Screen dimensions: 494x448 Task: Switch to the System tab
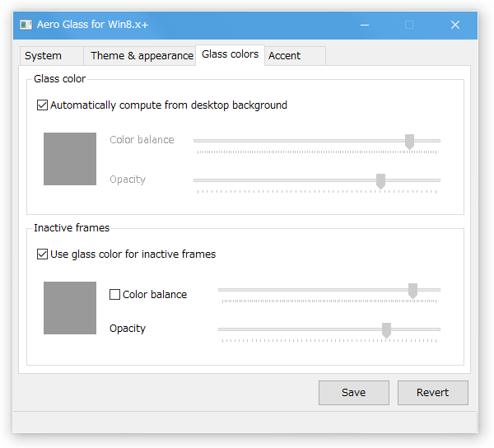(52, 56)
